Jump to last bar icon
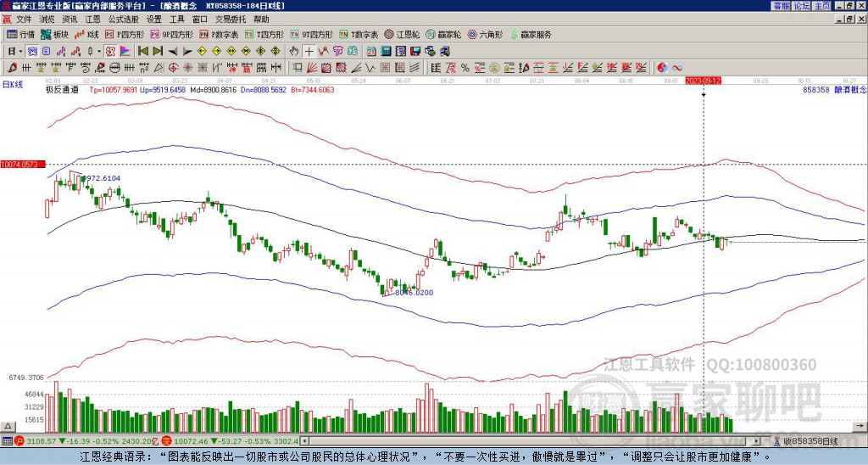 [158, 52]
